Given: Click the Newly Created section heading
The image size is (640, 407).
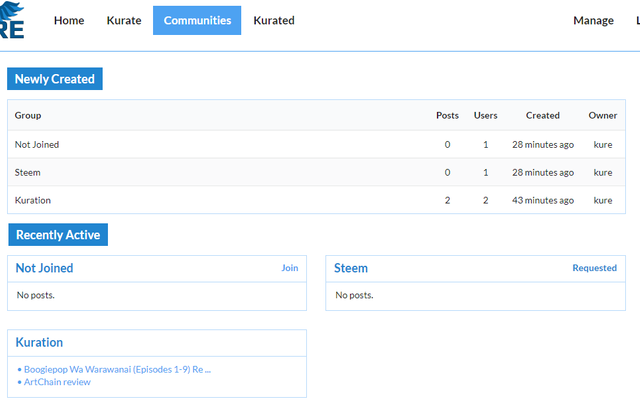Looking at the screenshot, I should tap(55, 79).
